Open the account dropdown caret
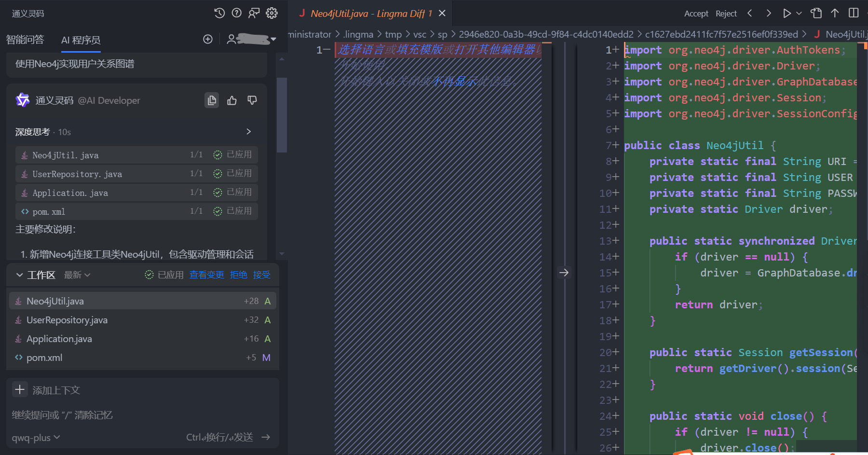The width and height of the screenshot is (868, 455). pos(273,39)
